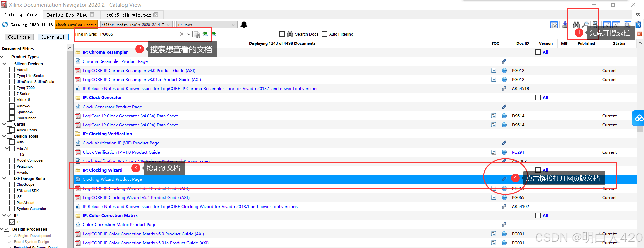Open LogiCORE IP Clocking Wizard v5.4 Product Guide
This screenshot has width=644, height=248.
(x=136, y=198)
